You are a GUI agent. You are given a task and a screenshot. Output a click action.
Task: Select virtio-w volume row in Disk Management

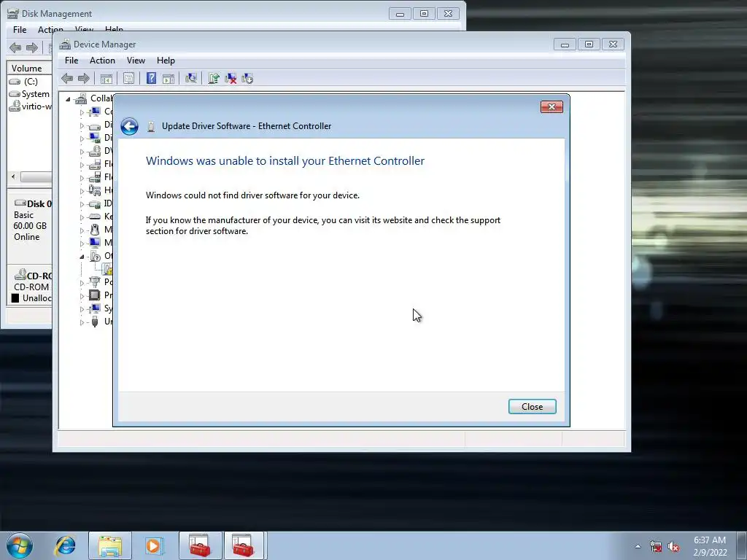[29, 106]
